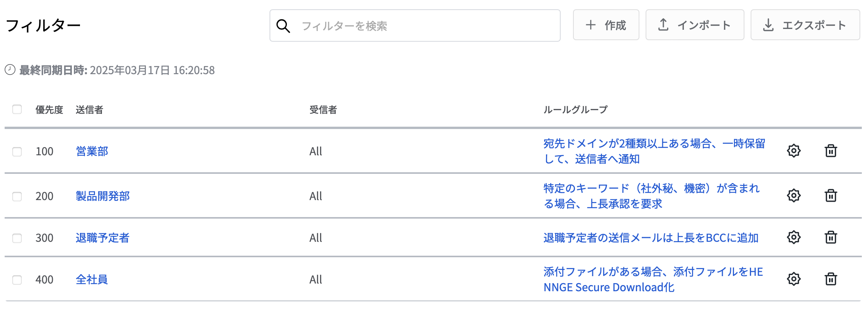Viewport: 868px width, 309px height.
Task: Open the 製品開発部 sender link
Action: point(103,196)
